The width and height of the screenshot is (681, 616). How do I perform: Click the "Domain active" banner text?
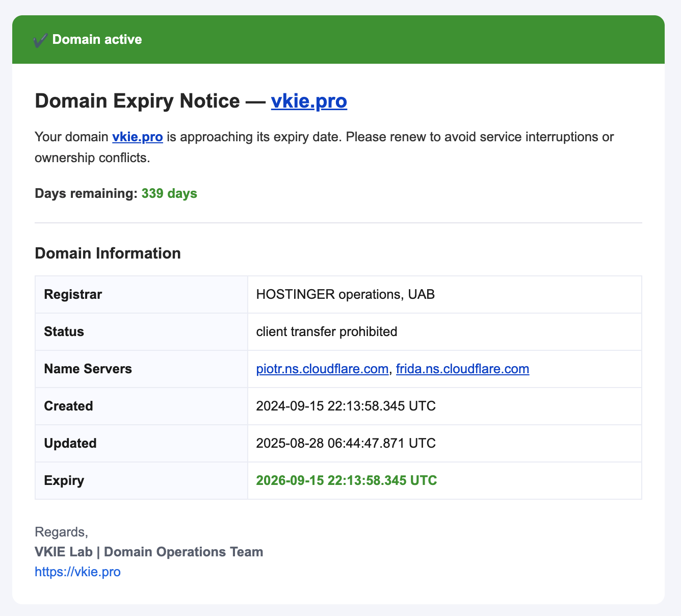coord(97,40)
